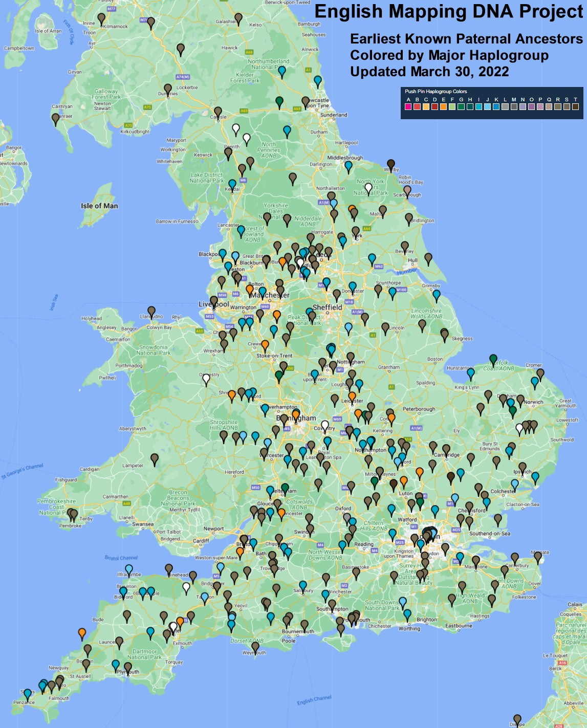Click the light blue pin at Ilfracombe
Viewport: 587px width, 728px height.
(129, 569)
